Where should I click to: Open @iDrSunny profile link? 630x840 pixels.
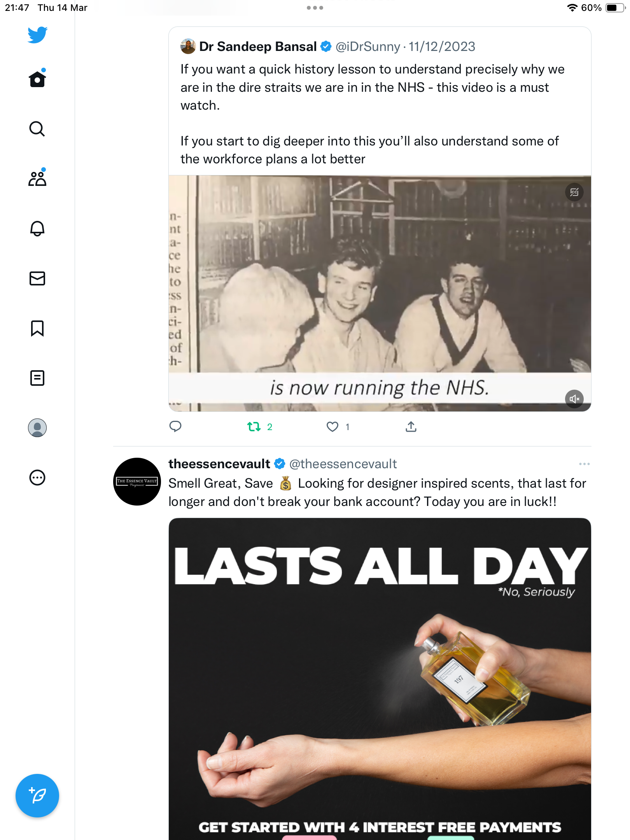point(368,47)
